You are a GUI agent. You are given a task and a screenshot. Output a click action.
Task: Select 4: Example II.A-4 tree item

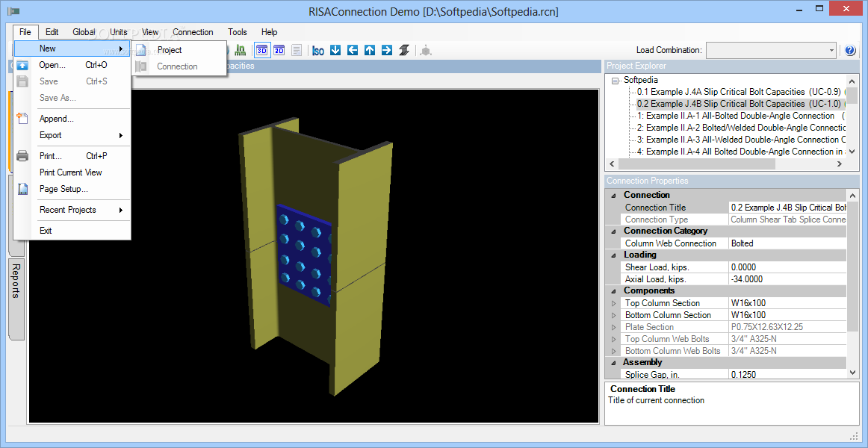(x=740, y=152)
